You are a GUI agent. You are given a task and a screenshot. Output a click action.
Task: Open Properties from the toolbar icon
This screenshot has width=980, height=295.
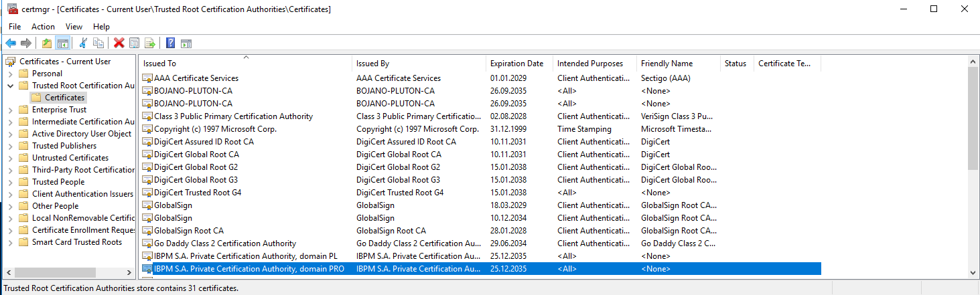135,43
